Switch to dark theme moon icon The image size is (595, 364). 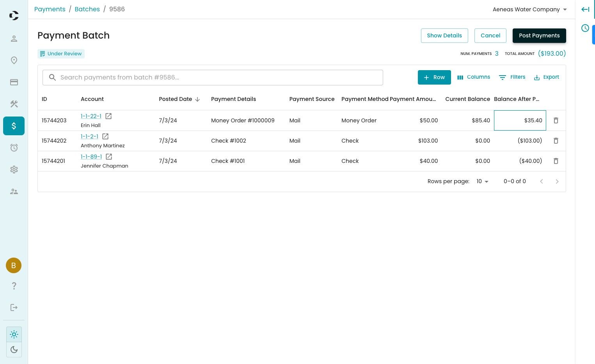tap(14, 350)
